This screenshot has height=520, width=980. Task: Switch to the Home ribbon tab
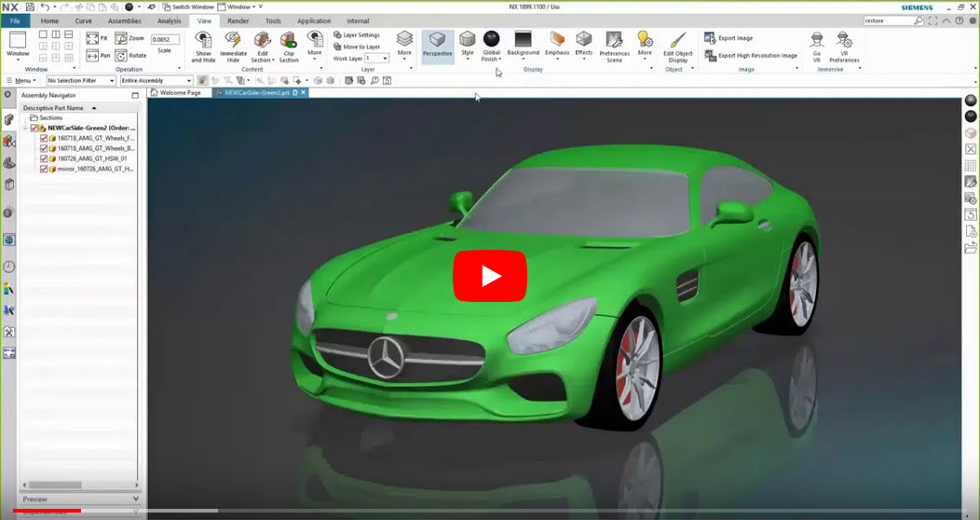point(49,21)
